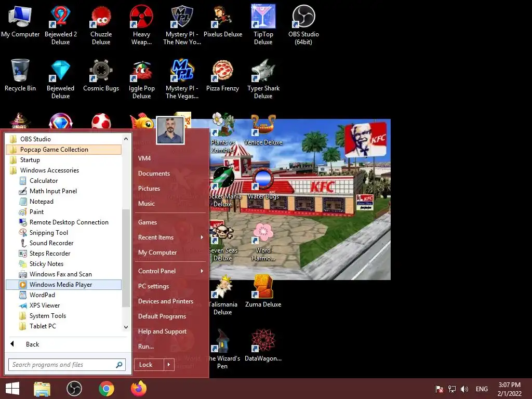532x399 pixels.
Task: Click the programs list scroll down arrow
Action: 126,327
